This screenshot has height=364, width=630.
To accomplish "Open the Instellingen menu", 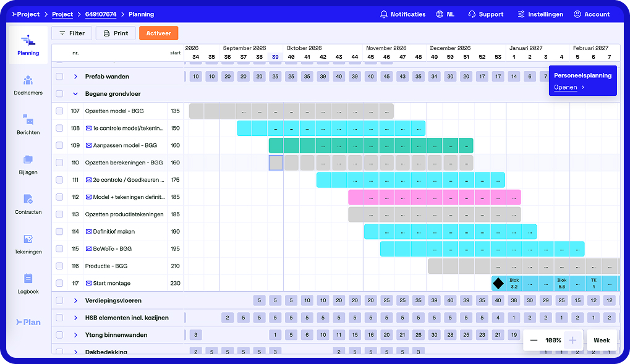I will [x=540, y=14].
